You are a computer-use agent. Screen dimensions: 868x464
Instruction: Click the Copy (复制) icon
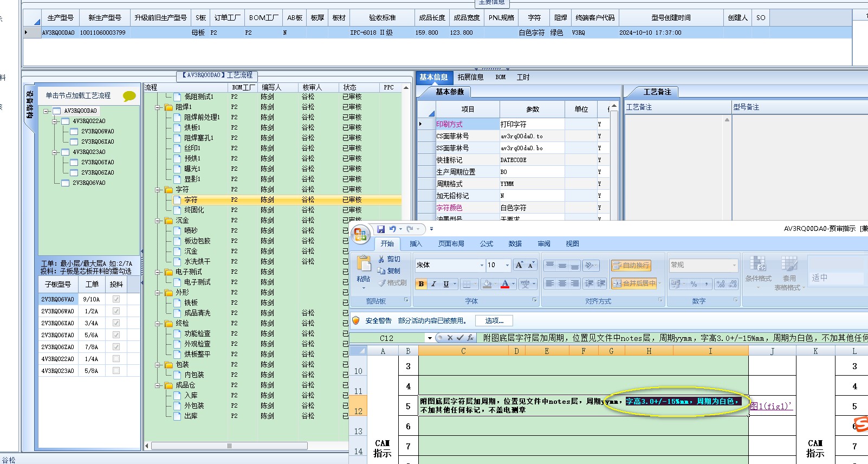click(381, 271)
